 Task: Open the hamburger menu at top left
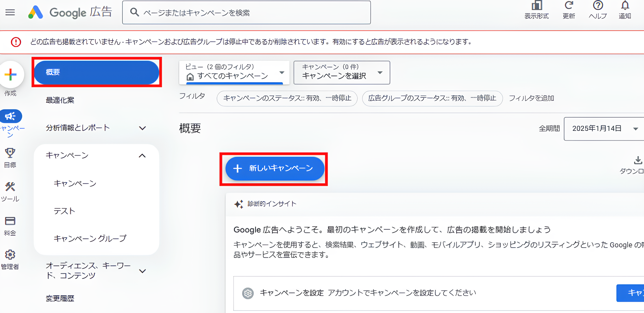point(10,12)
